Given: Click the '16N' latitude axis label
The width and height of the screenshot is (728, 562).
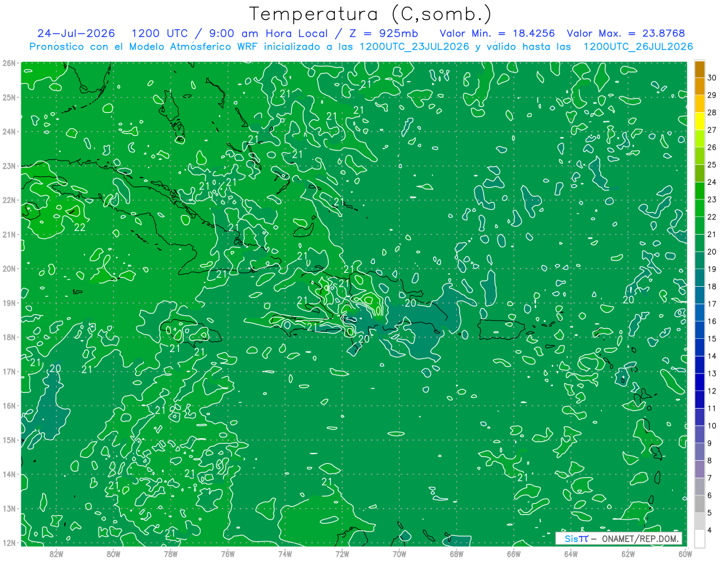Looking at the screenshot, I should coord(8,406).
